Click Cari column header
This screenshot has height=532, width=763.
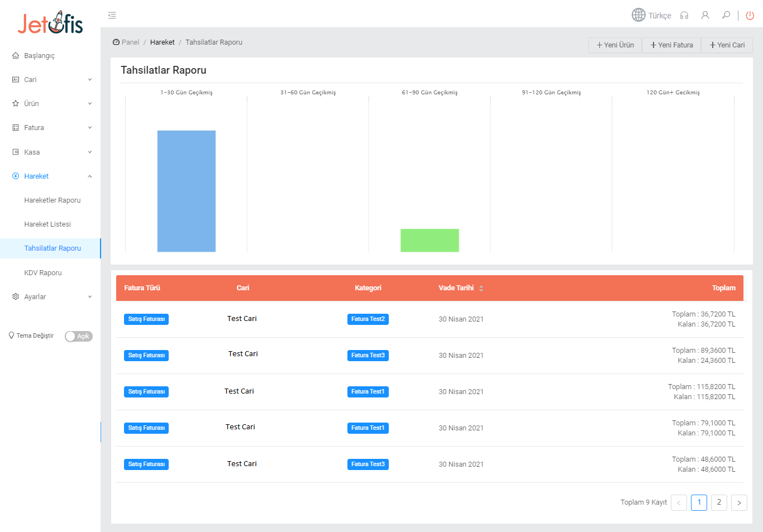243,288
